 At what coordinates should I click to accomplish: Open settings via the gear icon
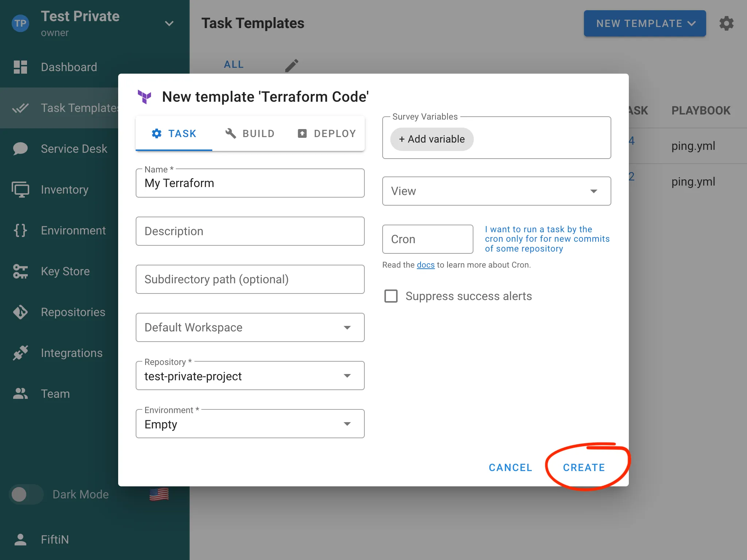point(726,24)
